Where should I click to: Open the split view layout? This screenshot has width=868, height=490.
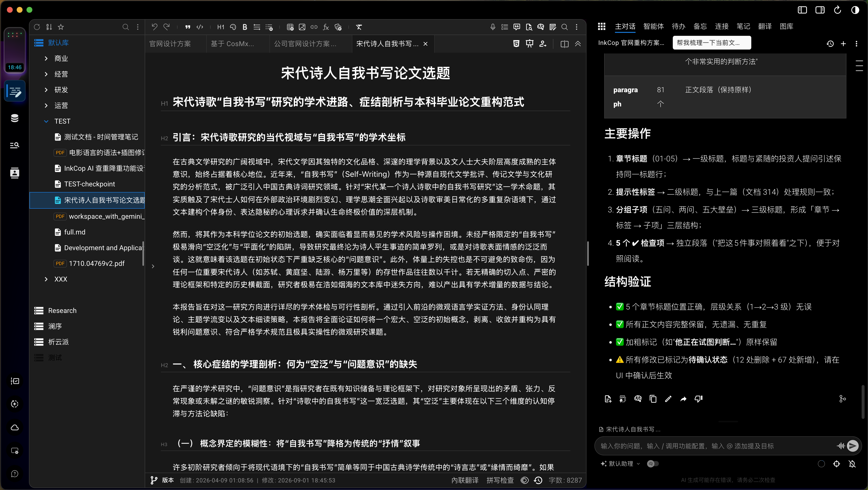(x=564, y=44)
